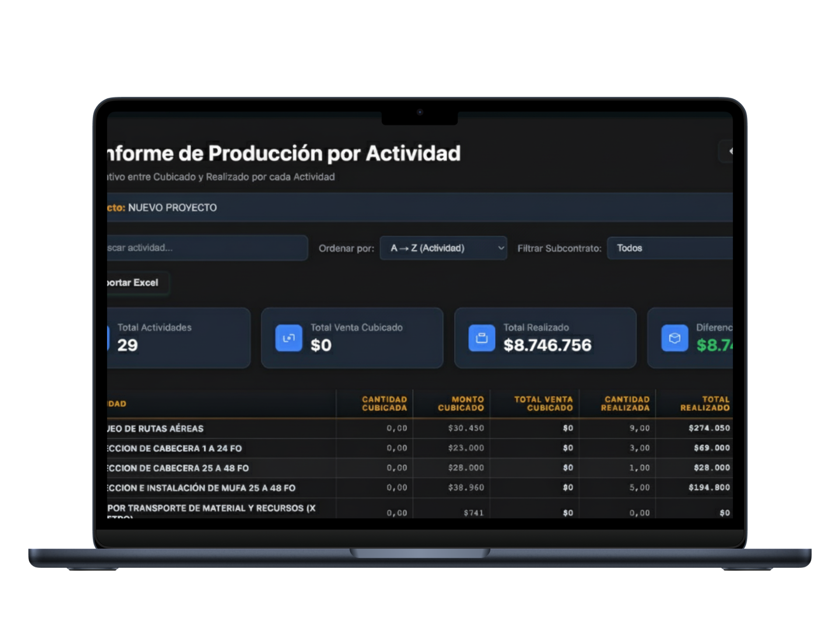840x630 pixels.
Task: Select the NUEVO PROYECTO project banner
Action: click(173, 207)
